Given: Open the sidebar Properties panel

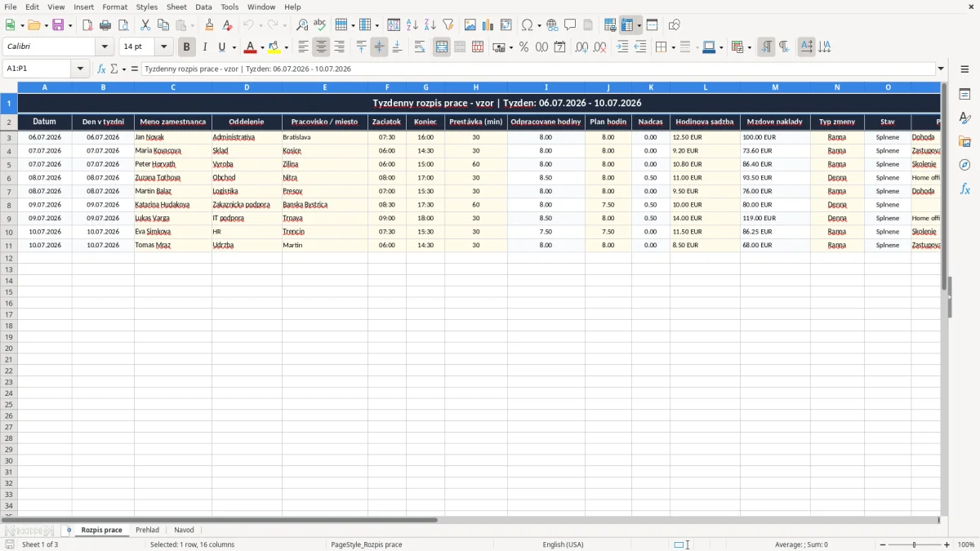Looking at the screenshot, I should (x=964, y=94).
